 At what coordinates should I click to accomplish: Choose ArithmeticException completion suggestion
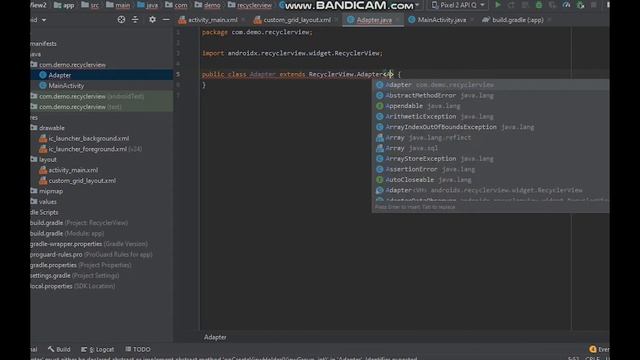[x=491, y=117]
